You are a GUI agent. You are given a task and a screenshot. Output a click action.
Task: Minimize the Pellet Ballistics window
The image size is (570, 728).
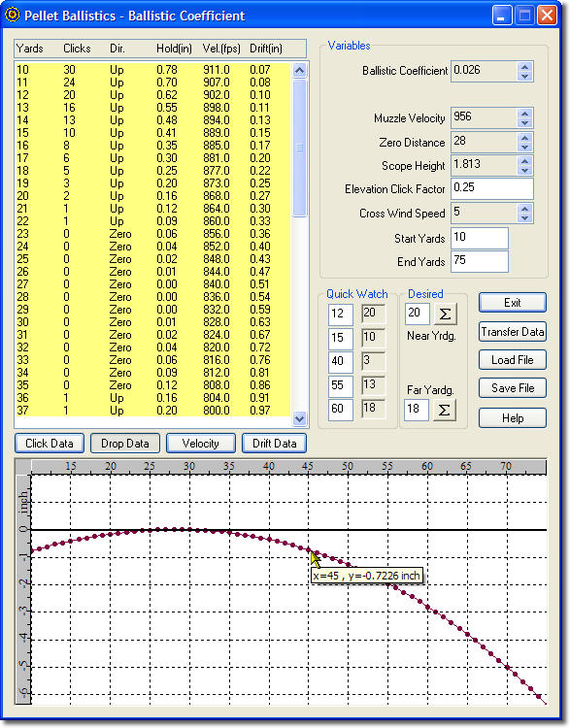pos(501,16)
